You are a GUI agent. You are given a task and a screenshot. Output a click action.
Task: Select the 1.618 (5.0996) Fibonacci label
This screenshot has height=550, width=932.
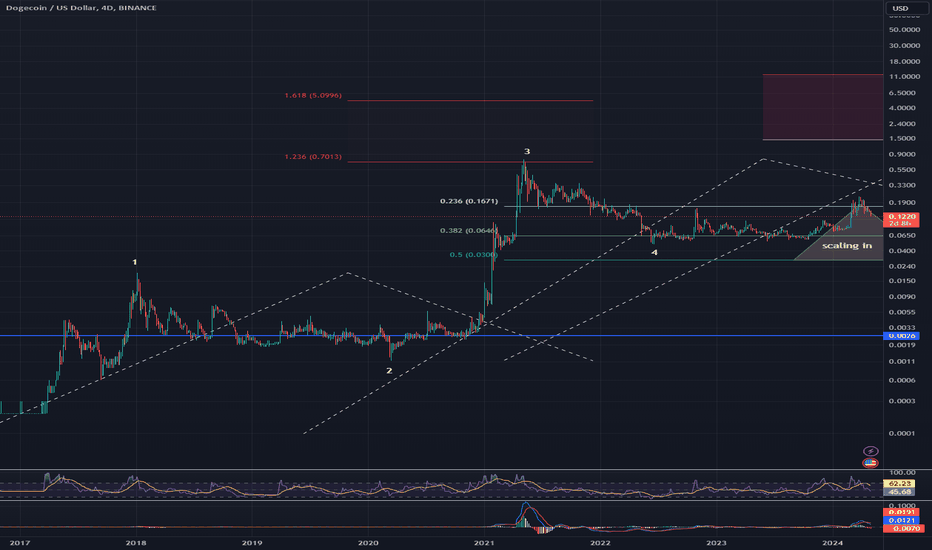(x=313, y=95)
